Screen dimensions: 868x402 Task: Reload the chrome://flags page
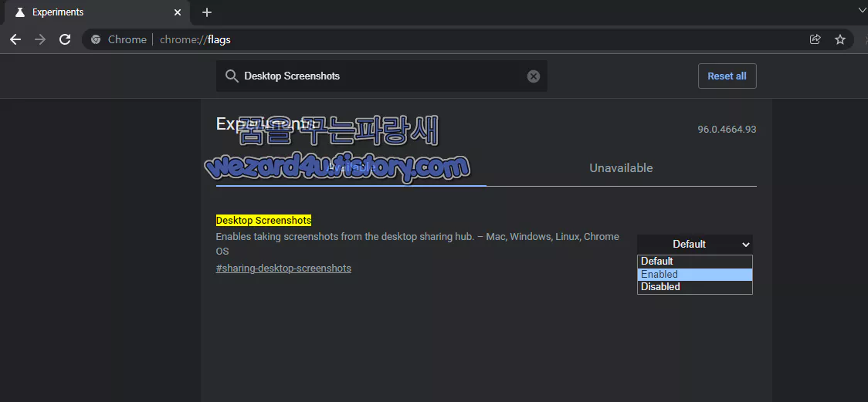(x=65, y=39)
